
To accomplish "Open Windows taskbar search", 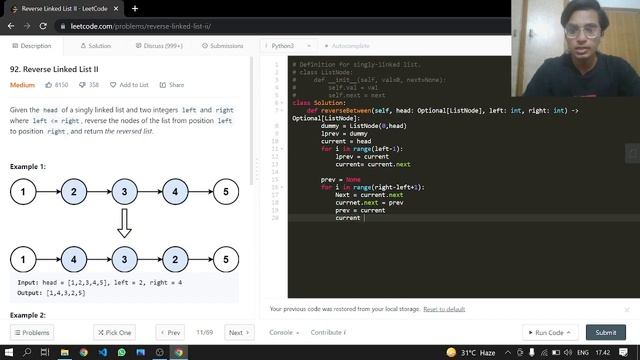I will 27,352.
